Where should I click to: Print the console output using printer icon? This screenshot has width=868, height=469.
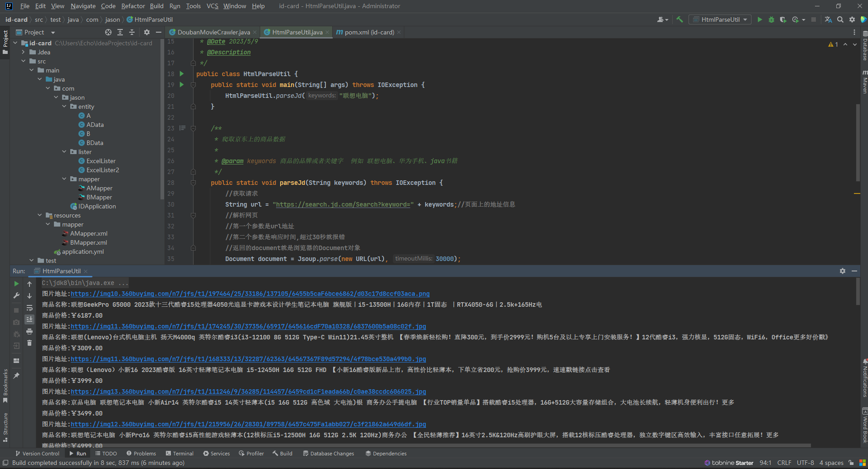(x=29, y=331)
